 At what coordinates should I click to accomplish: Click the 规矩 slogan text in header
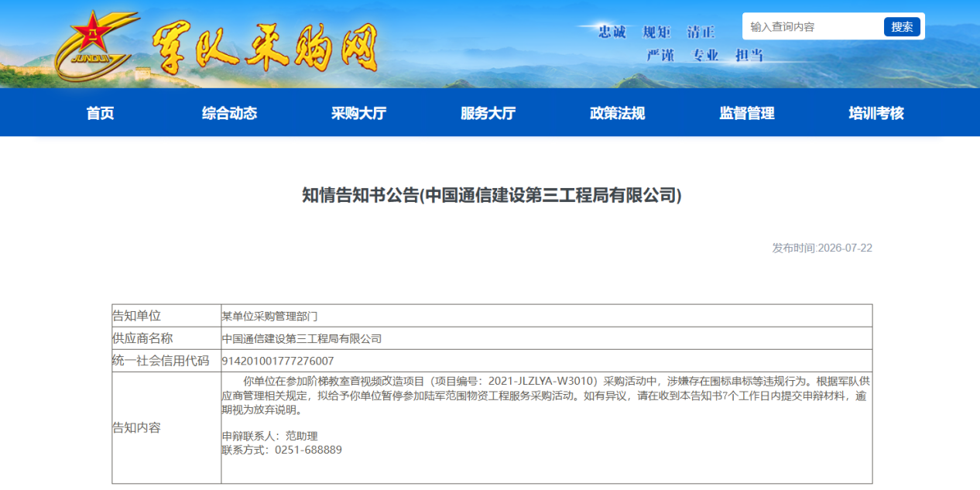656,33
